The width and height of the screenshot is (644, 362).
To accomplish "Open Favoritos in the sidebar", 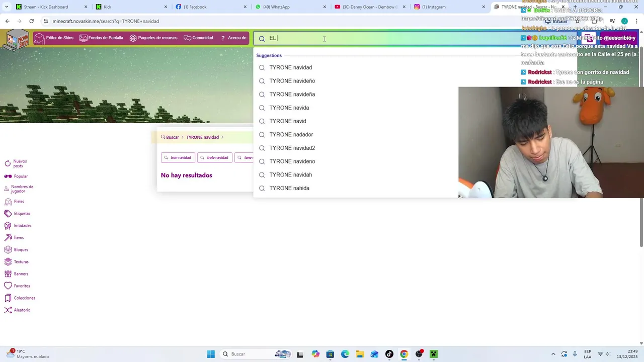I will click(17, 286).
